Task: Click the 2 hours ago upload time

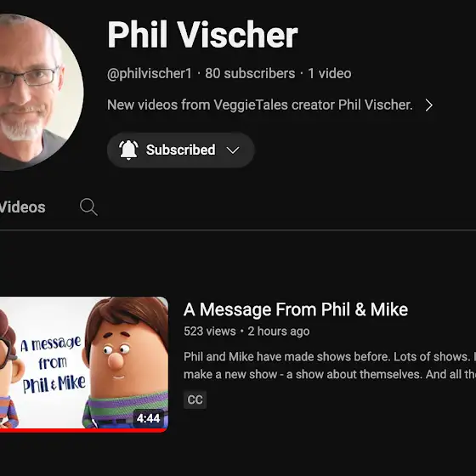Action: [x=279, y=331]
